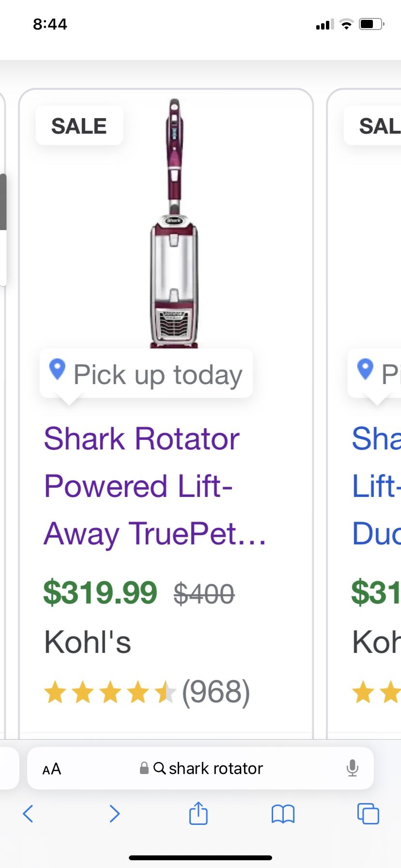
Task: Tap the Shark vacuum product image
Action: pos(174,223)
